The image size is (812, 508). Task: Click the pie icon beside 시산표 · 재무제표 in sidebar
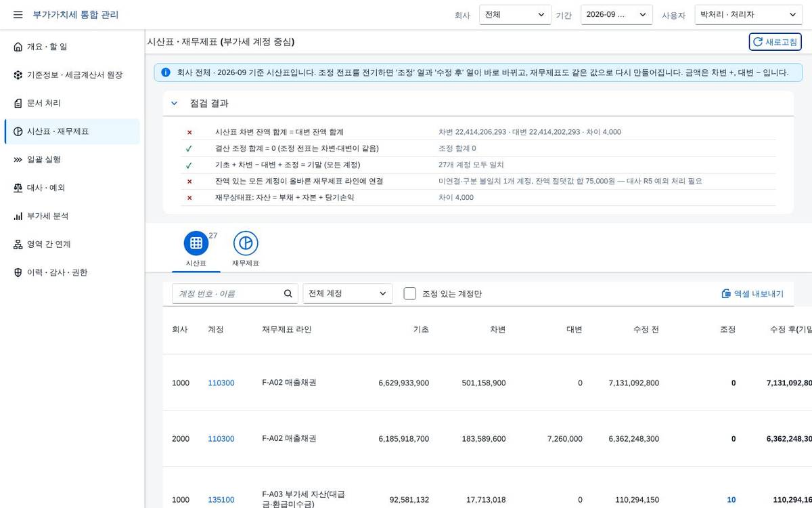18,131
